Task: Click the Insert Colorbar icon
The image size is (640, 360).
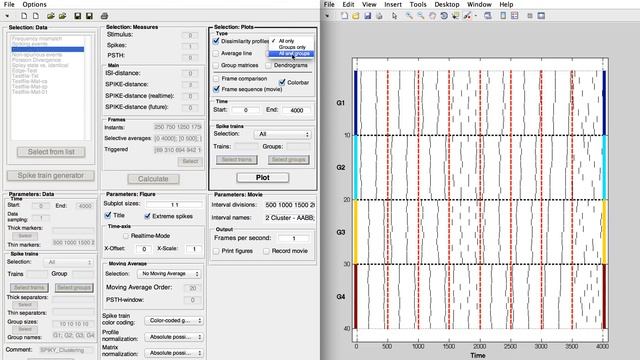Action: pos(503,16)
